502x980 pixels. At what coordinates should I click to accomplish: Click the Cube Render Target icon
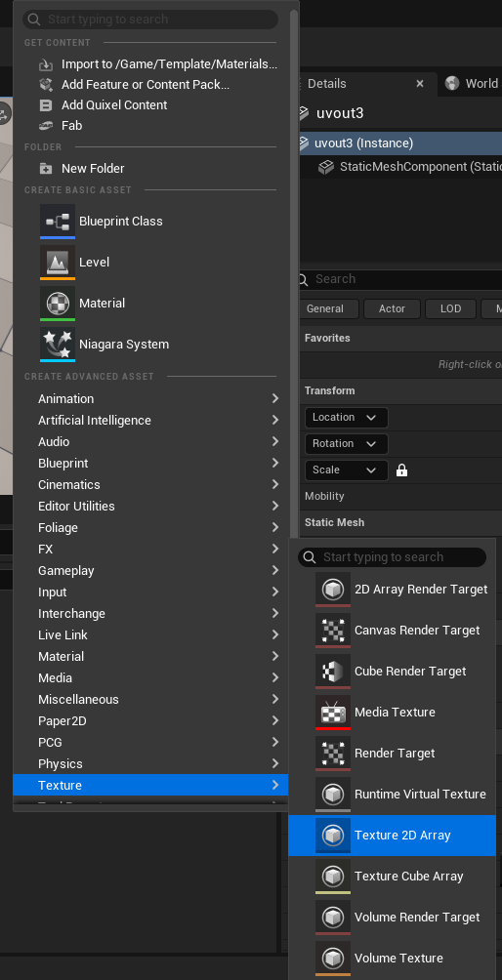coord(333,672)
